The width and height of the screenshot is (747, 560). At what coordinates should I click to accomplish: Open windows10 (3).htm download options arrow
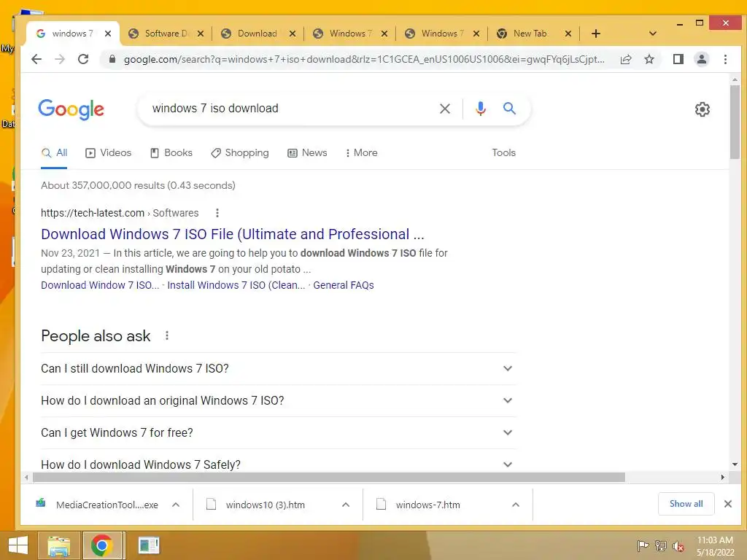click(x=346, y=505)
